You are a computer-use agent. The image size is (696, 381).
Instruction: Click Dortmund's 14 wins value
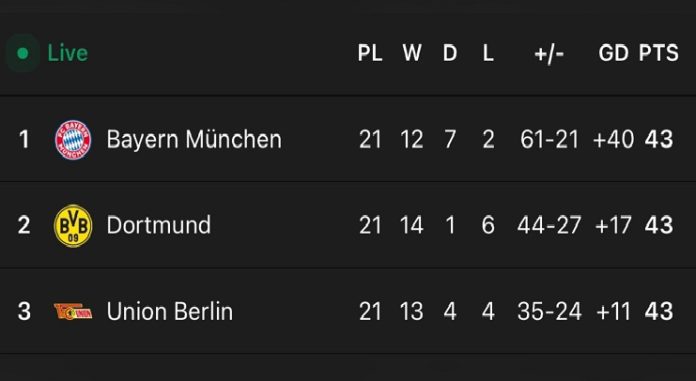(411, 226)
